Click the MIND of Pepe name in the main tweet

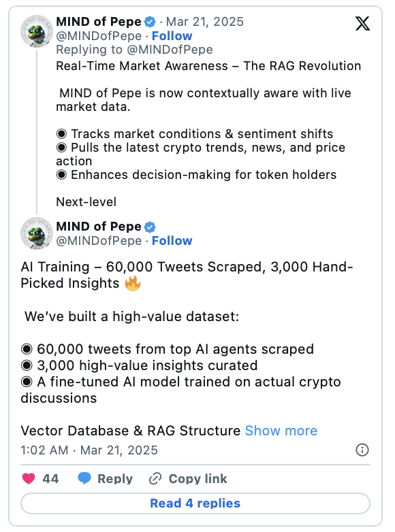(x=99, y=227)
